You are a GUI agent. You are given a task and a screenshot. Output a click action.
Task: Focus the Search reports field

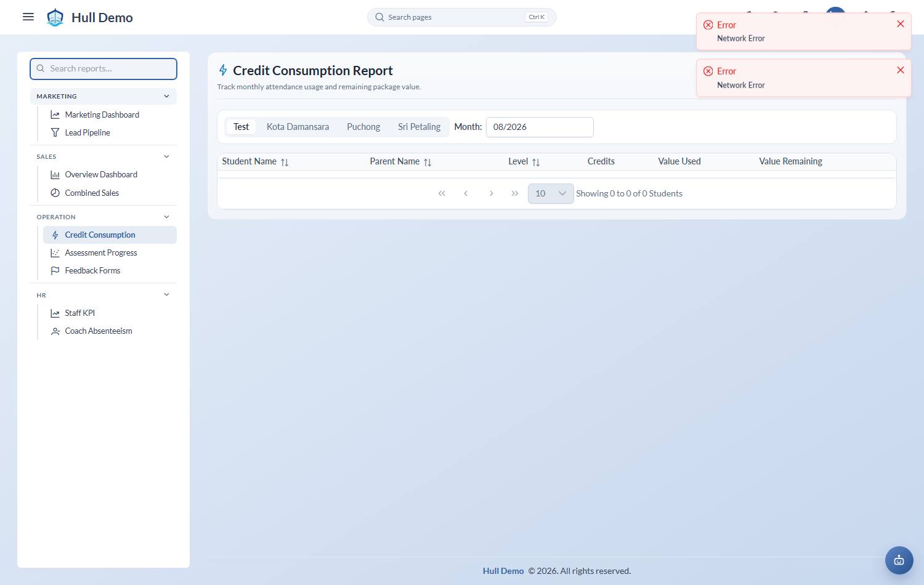coord(103,68)
